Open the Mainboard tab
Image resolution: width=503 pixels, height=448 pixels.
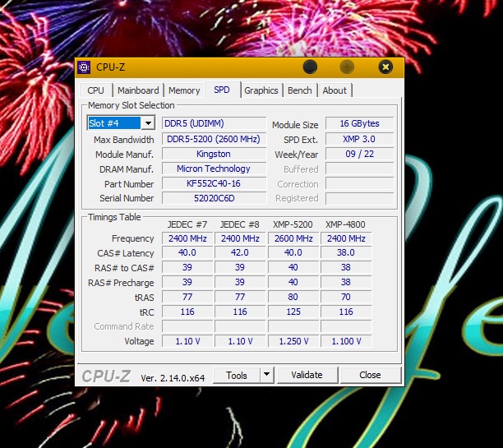pos(138,90)
